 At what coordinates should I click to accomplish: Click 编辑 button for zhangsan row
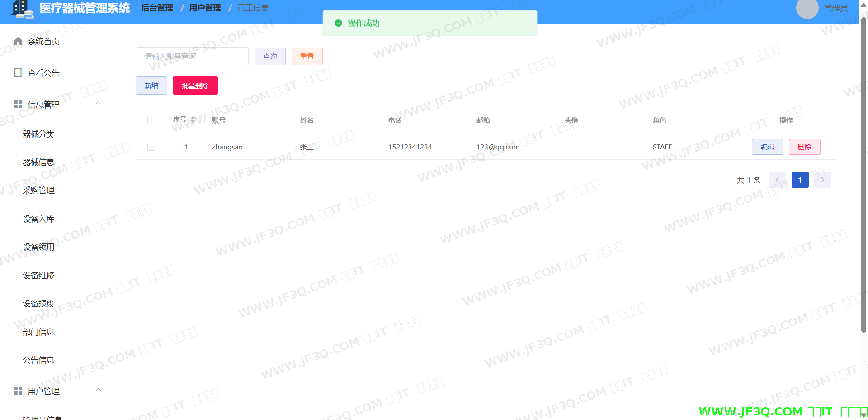767,147
